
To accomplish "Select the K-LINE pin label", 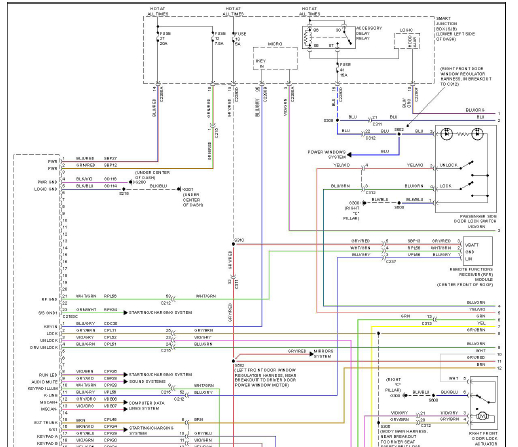I will [51, 395].
